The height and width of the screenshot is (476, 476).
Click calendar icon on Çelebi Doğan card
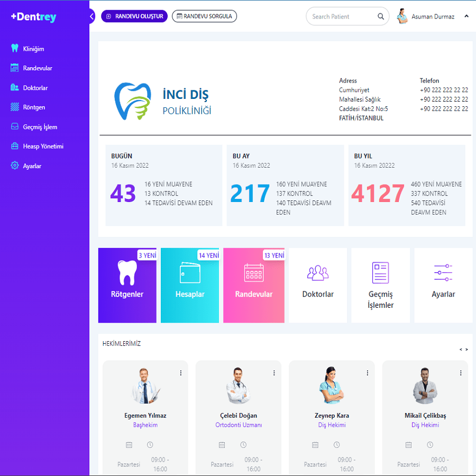pyautogui.click(x=222, y=445)
